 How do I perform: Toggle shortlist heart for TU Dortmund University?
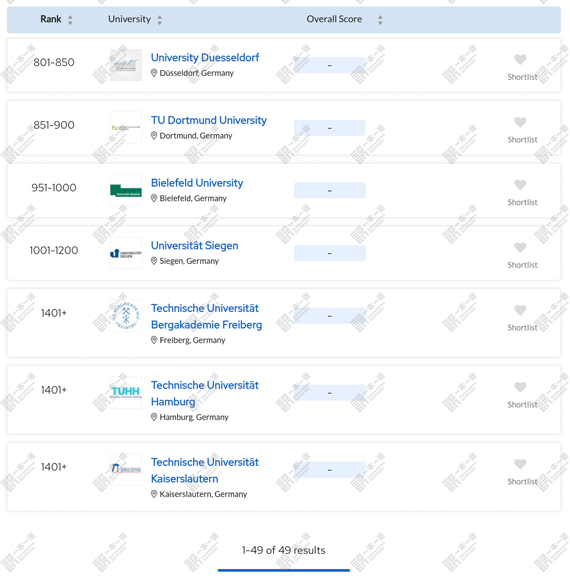(x=520, y=122)
